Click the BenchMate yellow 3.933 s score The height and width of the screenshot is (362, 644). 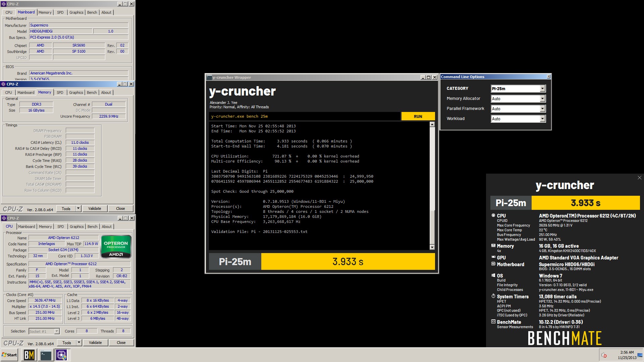pyautogui.click(x=586, y=203)
